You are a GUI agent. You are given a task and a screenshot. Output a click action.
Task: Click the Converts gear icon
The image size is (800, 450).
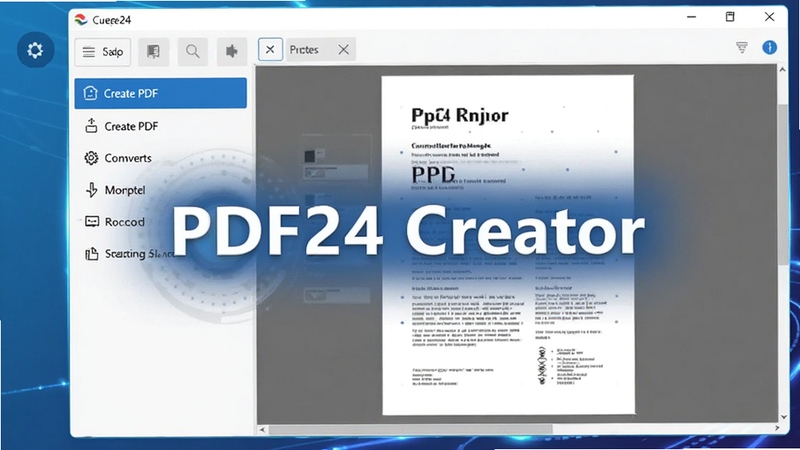[91, 158]
